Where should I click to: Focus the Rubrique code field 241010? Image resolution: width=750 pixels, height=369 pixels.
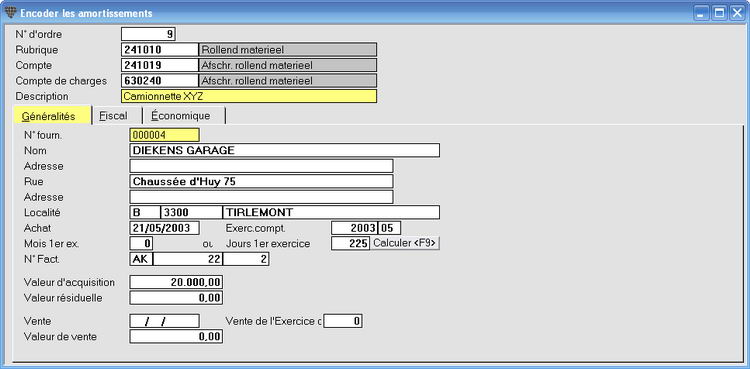coord(160,50)
